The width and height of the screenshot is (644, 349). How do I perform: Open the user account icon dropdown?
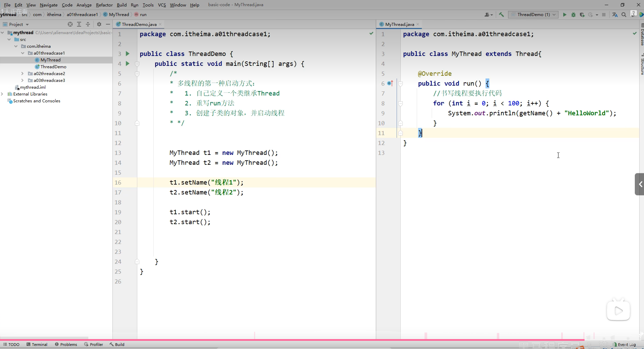click(x=489, y=15)
